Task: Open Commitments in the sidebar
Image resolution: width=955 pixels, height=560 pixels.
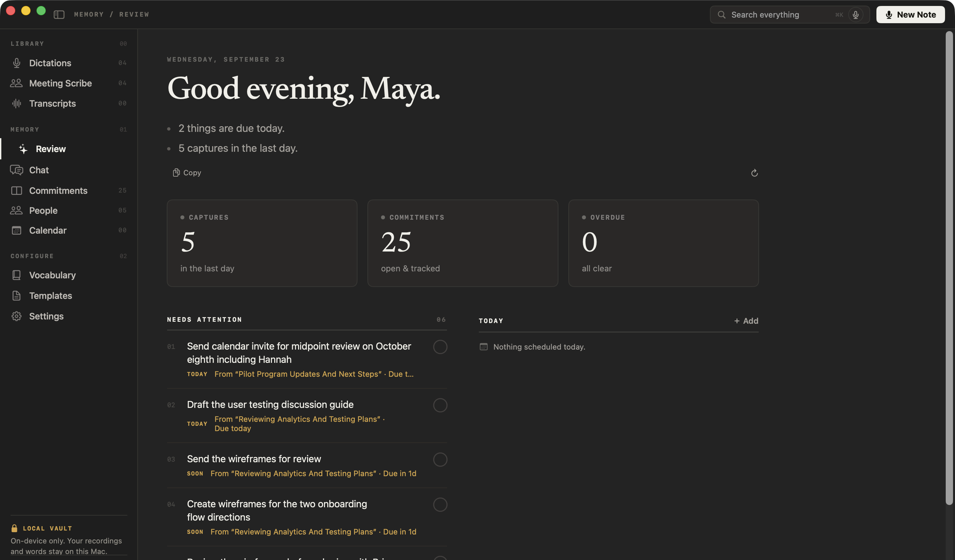Action: 69,191
